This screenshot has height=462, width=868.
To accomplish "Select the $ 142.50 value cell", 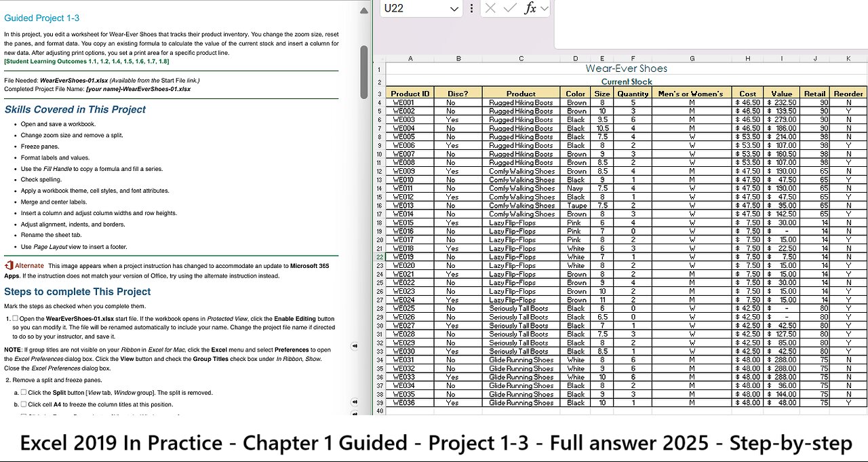I will click(781, 214).
